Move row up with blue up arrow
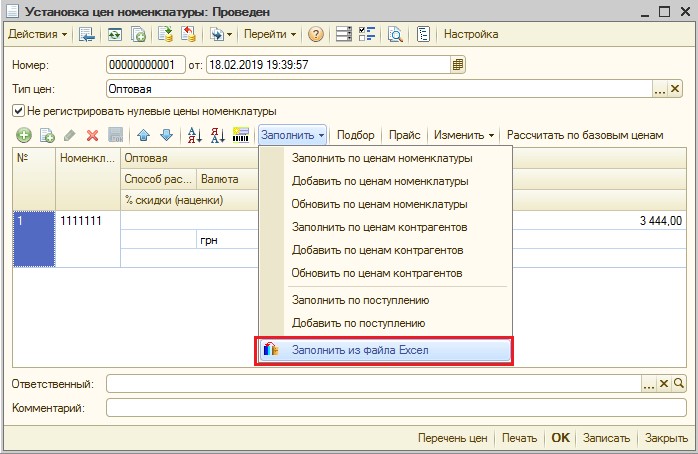Viewport: 698px width, 454px height. click(x=143, y=135)
